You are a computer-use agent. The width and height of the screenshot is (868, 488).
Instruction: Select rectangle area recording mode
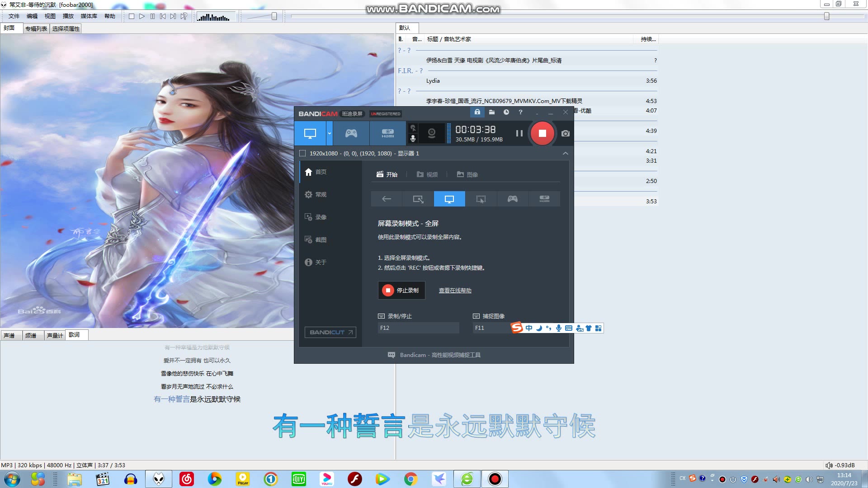[418, 199]
